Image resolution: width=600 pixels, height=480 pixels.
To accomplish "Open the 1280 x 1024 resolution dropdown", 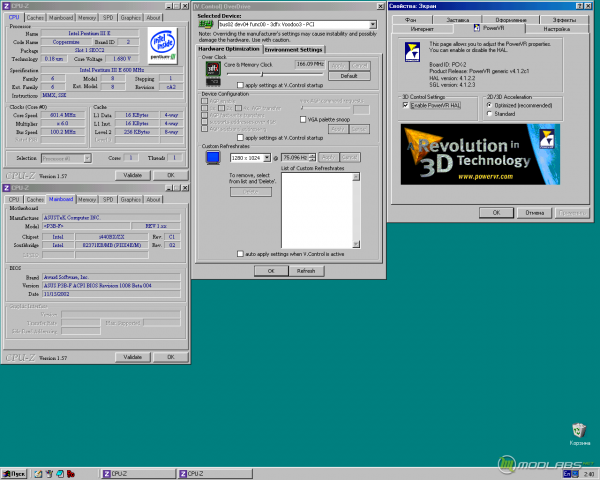I will 267,157.
